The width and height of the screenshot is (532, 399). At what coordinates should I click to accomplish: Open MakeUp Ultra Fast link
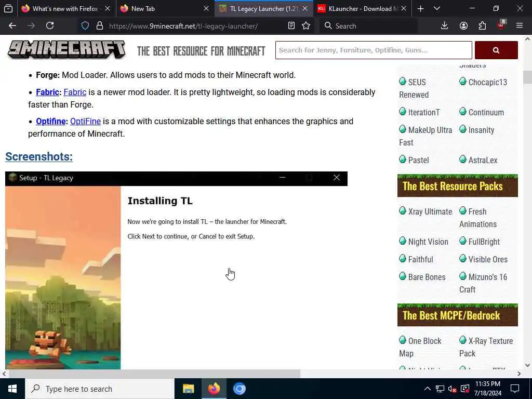point(425,136)
